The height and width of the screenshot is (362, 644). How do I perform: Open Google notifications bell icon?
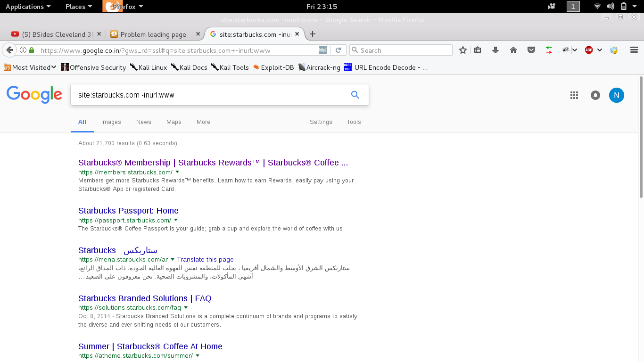tap(595, 95)
